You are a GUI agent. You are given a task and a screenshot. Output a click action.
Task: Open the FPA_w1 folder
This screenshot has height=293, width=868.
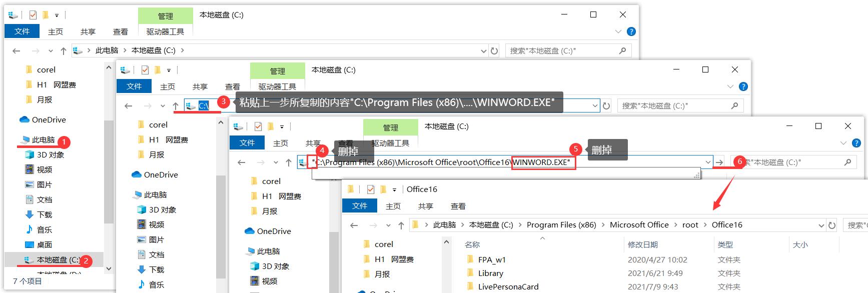491,259
